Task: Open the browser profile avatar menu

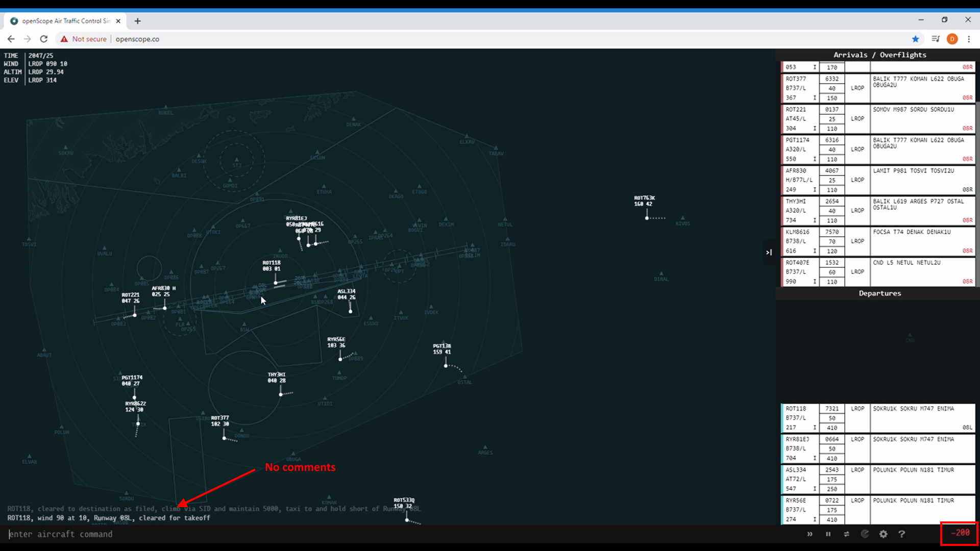Action: coord(952,39)
